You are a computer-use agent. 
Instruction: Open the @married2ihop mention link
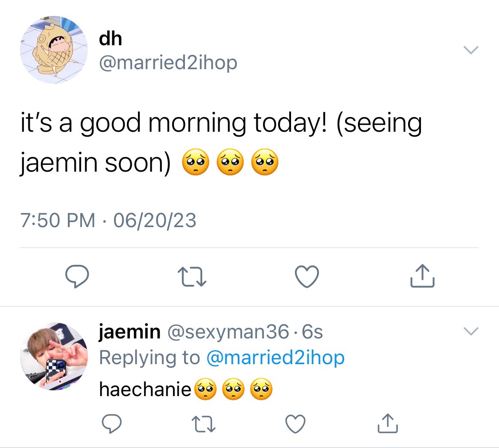pyautogui.click(x=275, y=358)
